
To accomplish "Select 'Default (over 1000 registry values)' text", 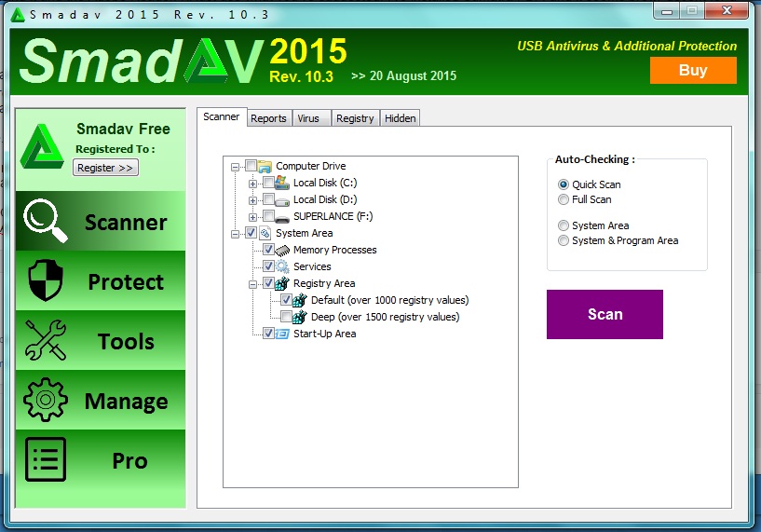I will tap(389, 300).
